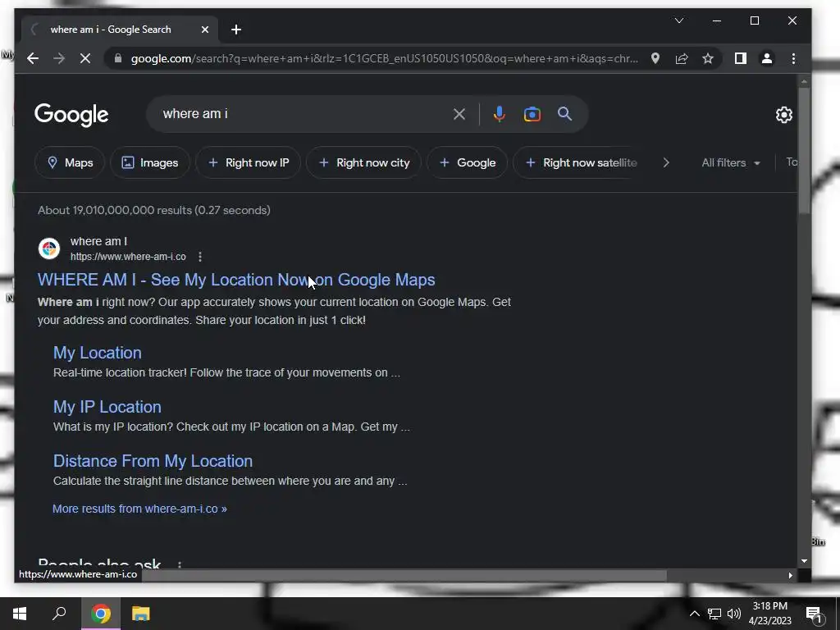The width and height of the screenshot is (840, 630).
Task: Open tab search dropdown arrow
Action: tap(678, 21)
